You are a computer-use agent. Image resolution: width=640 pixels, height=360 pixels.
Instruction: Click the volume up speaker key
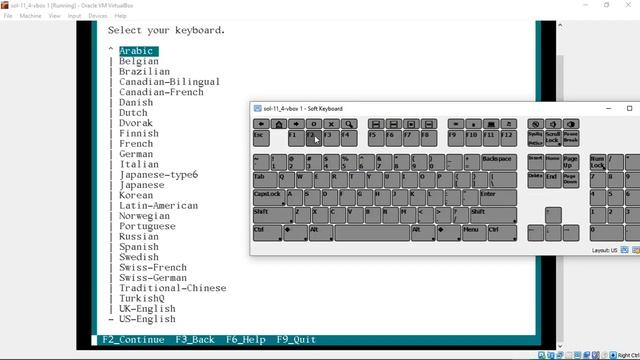(x=571, y=124)
